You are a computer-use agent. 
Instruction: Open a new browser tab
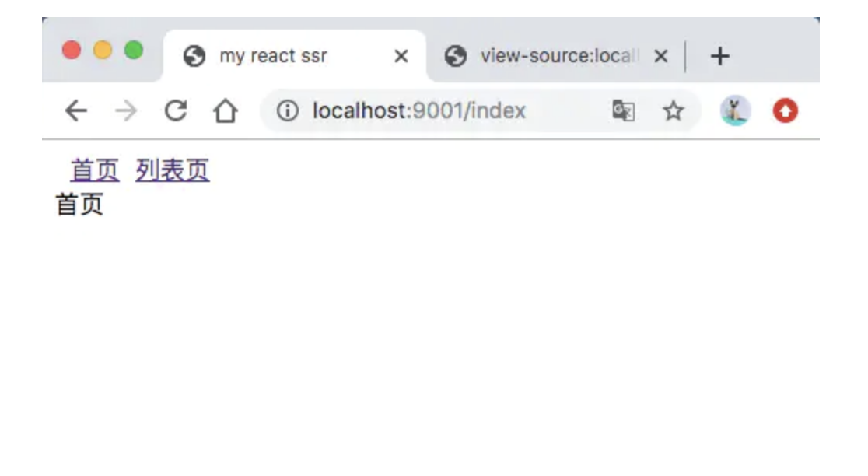(720, 56)
